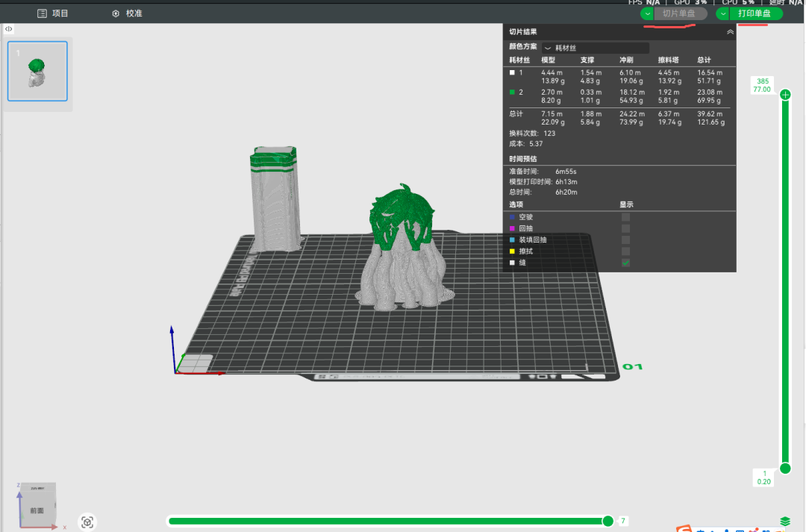Click the 打印单盘 (print plate) button
The width and height of the screenshot is (806, 532).
(x=755, y=13)
